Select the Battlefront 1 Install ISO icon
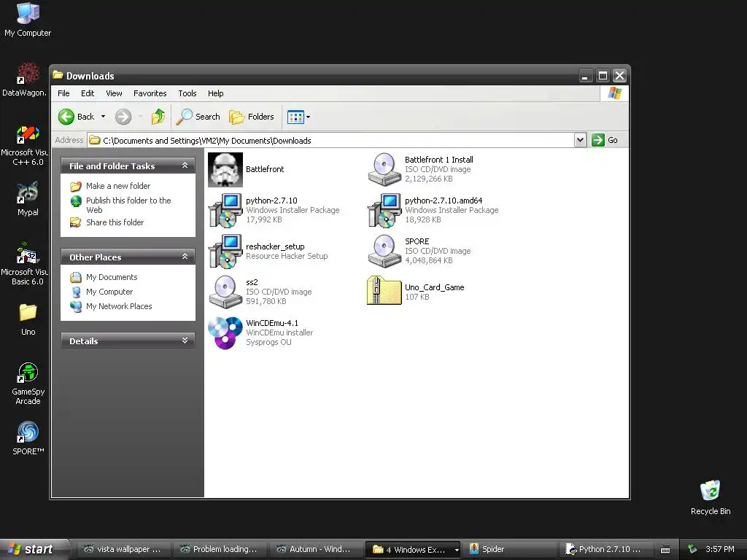The height and width of the screenshot is (560, 747). pyautogui.click(x=384, y=169)
